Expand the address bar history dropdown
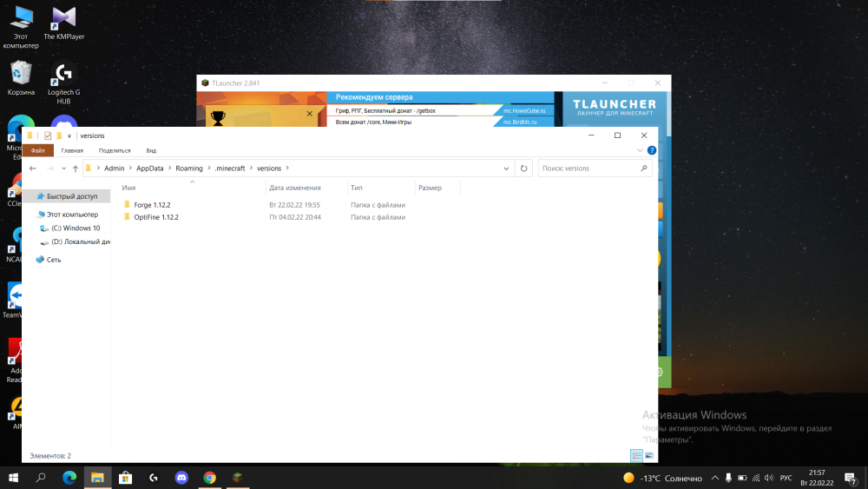Screen dimensions: 868x489 pyautogui.click(x=506, y=169)
